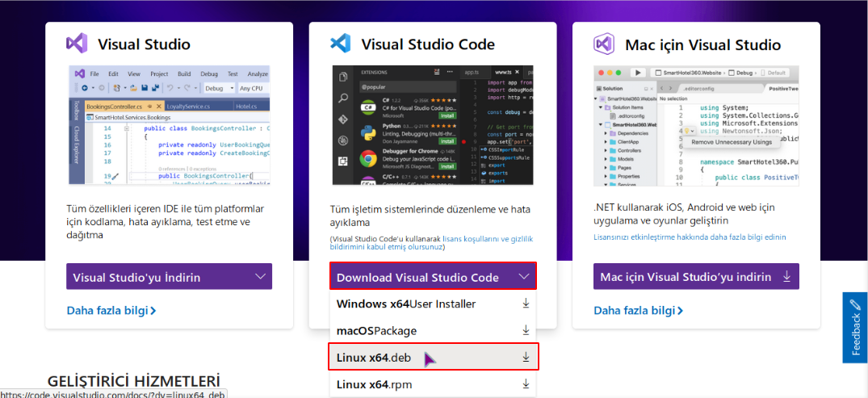
Task: Click text 'Tüm işletim sistemlerinde düzenleme ve hata ayıklama'
Action: [430, 216]
